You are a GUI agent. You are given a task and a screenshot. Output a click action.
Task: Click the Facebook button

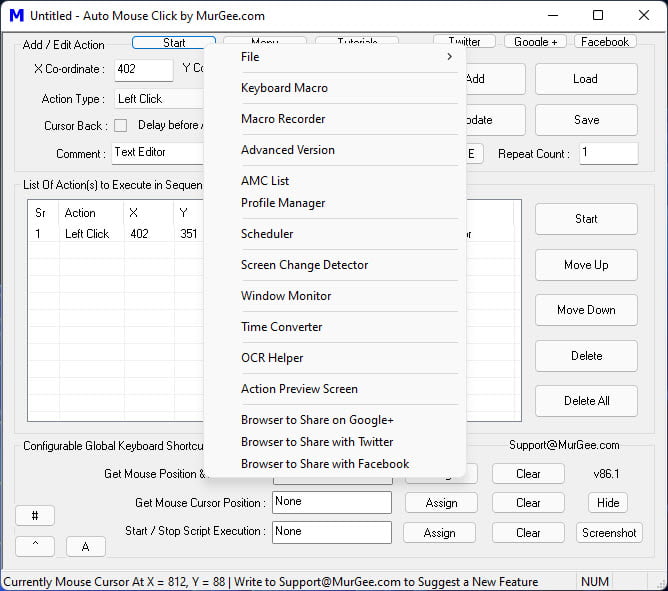605,42
